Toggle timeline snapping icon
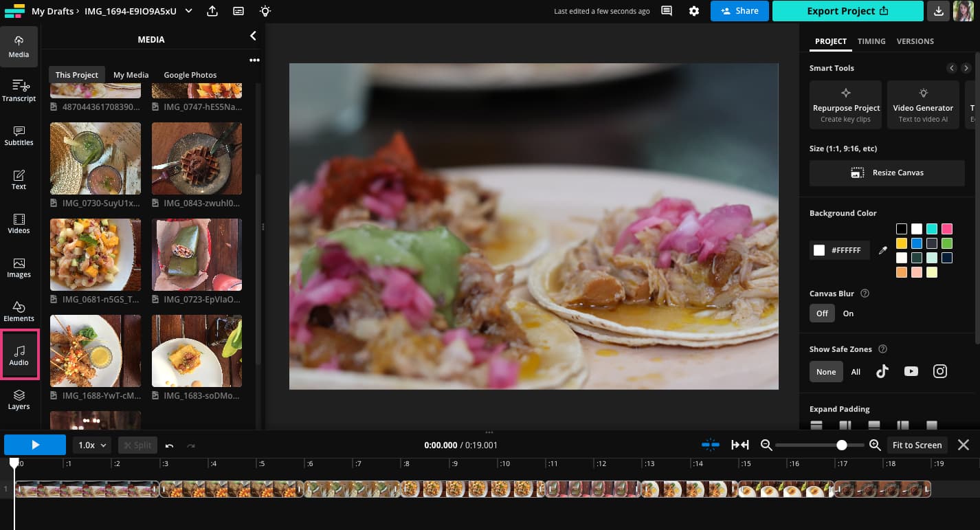980x530 pixels. (711, 445)
